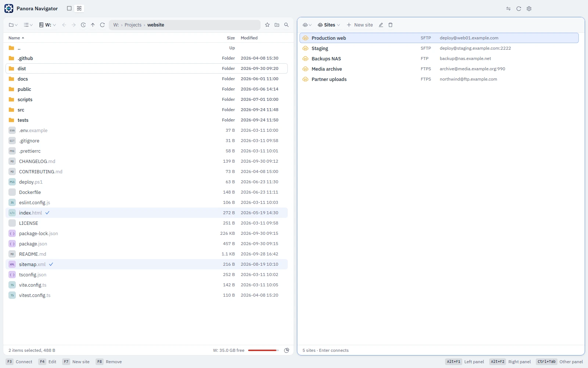Switch to dual panel grid layout icon
The width and height of the screenshot is (588, 368).
click(x=79, y=8)
